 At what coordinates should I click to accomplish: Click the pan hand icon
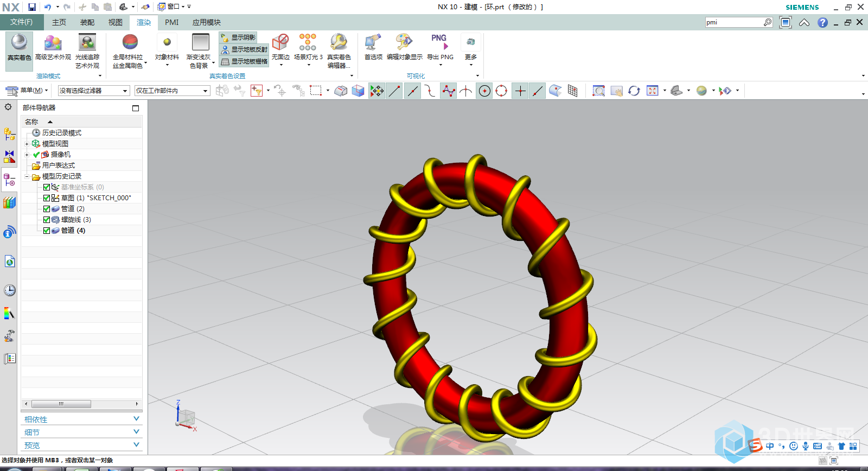click(616, 91)
